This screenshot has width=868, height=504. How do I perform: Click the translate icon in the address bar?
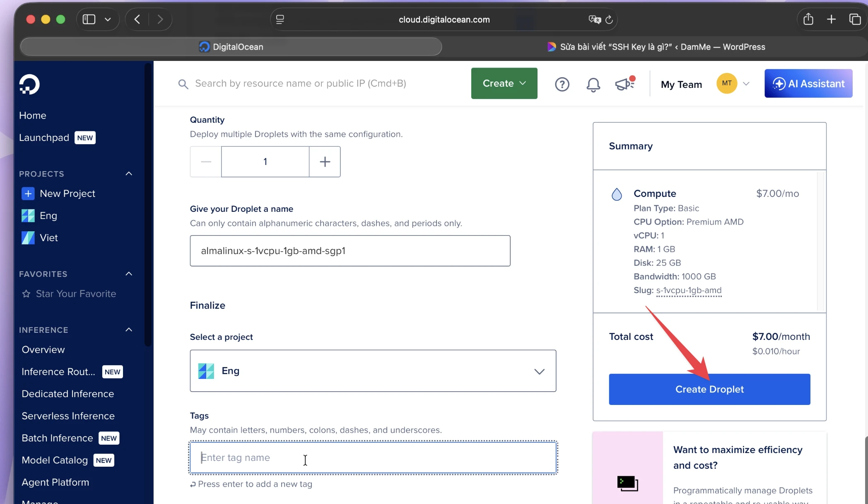[x=594, y=19]
